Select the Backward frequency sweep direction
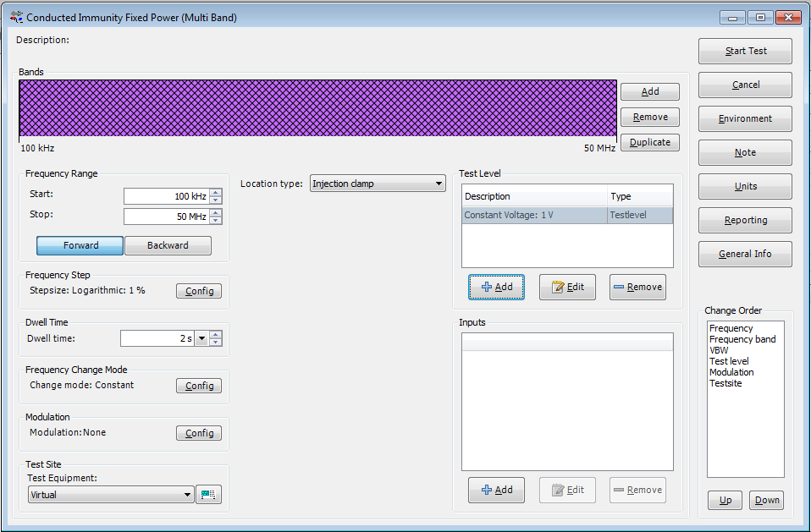Screen dimensions: 811x532 tap(168, 245)
